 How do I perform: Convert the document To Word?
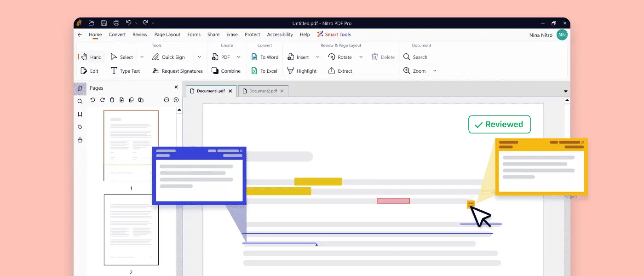click(265, 57)
